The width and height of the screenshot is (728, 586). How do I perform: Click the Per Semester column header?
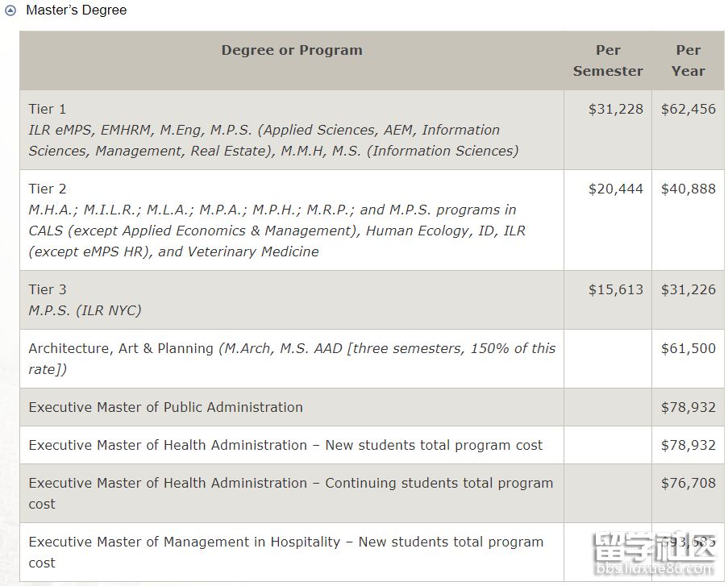pos(608,60)
